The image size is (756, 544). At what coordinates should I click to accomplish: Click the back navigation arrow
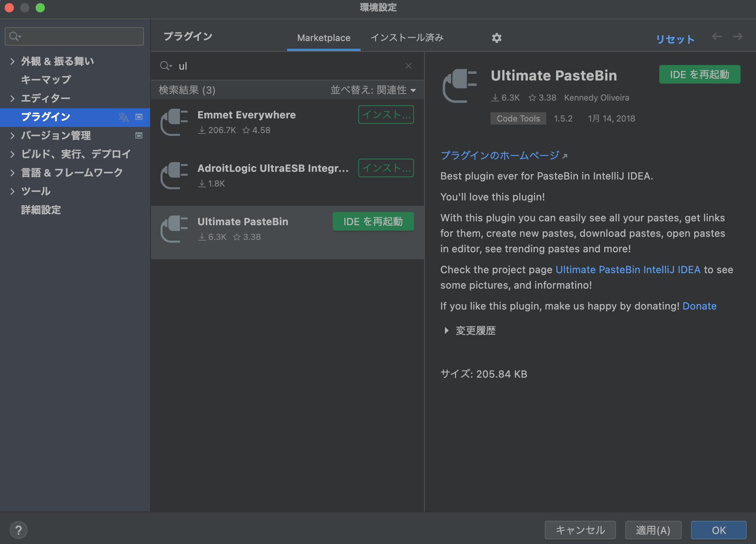[x=717, y=36]
